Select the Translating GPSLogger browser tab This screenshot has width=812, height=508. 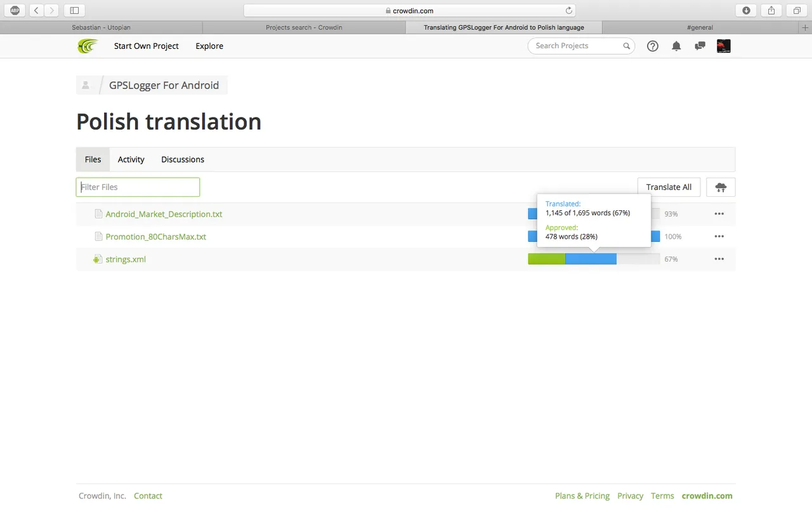pyautogui.click(x=504, y=27)
